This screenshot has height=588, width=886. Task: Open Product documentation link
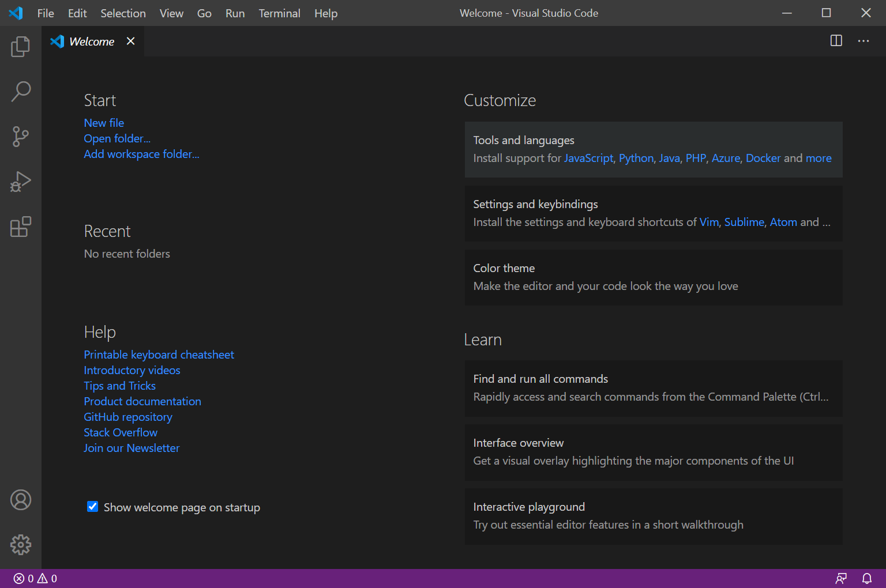point(142,401)
